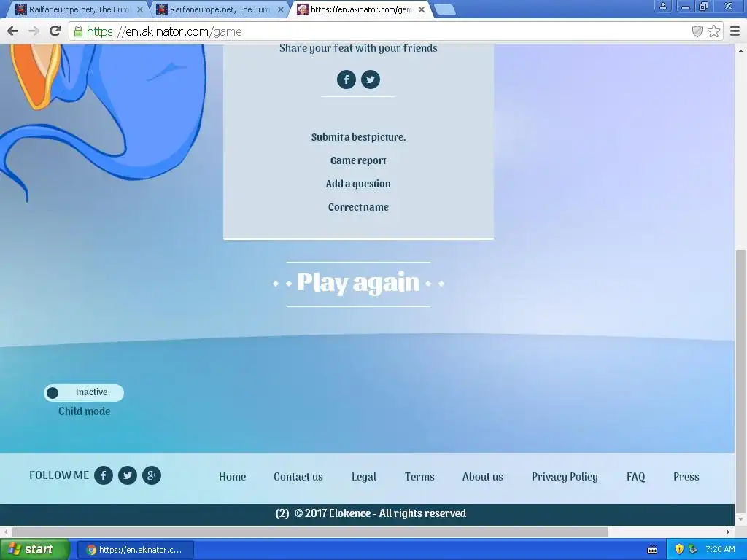The height and width of the screenshot is (560, 747).
Task: Close the first Railfaneurope tab
Action: (x=140, y=9)
